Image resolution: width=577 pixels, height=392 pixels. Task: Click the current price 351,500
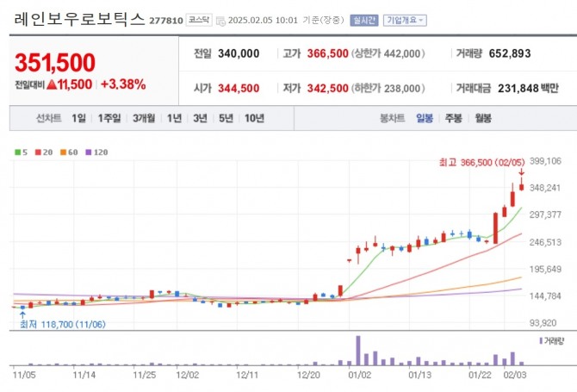point(55,62)
